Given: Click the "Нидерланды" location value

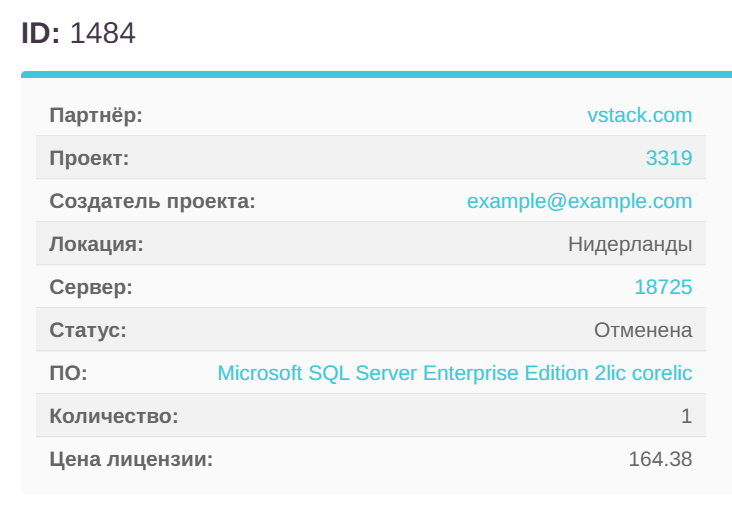Looking at the screenshot, I should click(630, 244).
